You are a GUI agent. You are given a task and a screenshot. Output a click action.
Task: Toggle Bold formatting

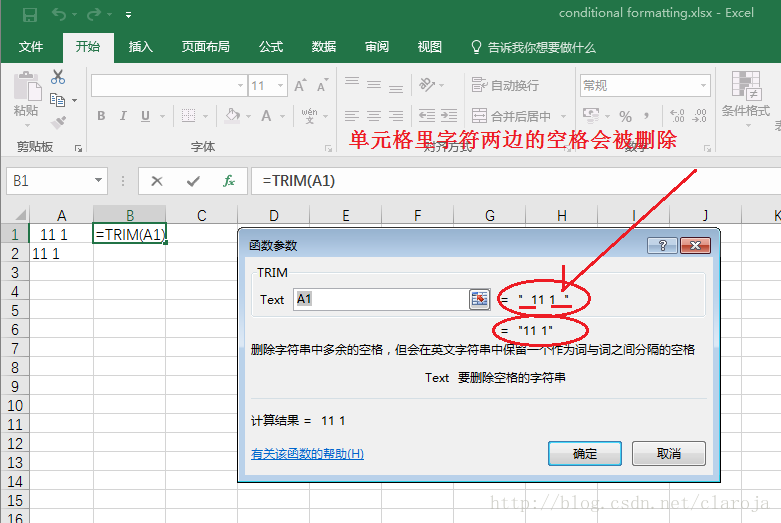click(100, 116)
